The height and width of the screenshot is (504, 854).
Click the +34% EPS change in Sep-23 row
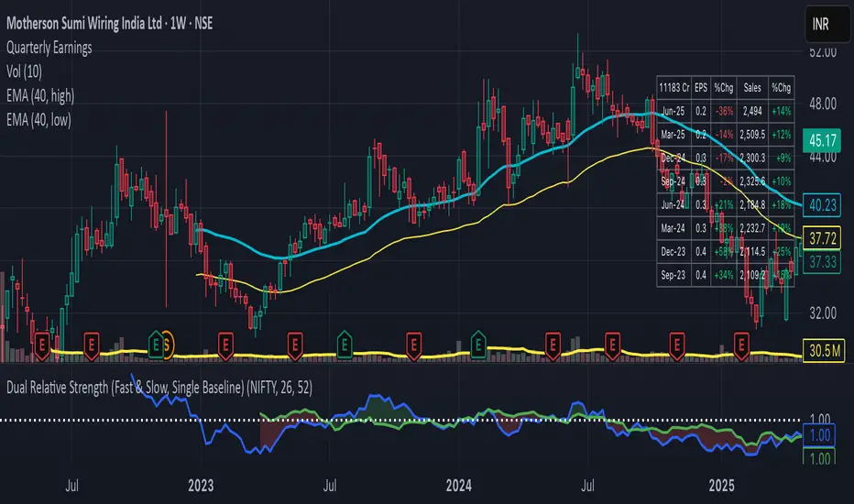pos(724,275)
